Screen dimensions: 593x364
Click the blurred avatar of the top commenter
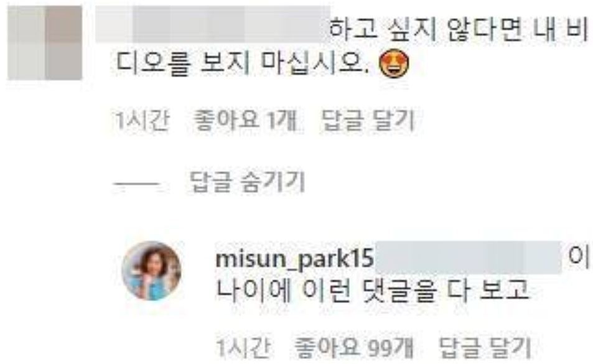click(x=45, y=43)
